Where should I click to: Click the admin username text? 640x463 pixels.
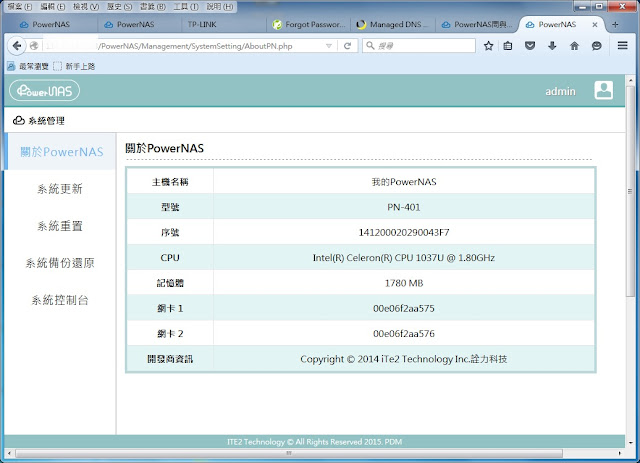[560, 91]
